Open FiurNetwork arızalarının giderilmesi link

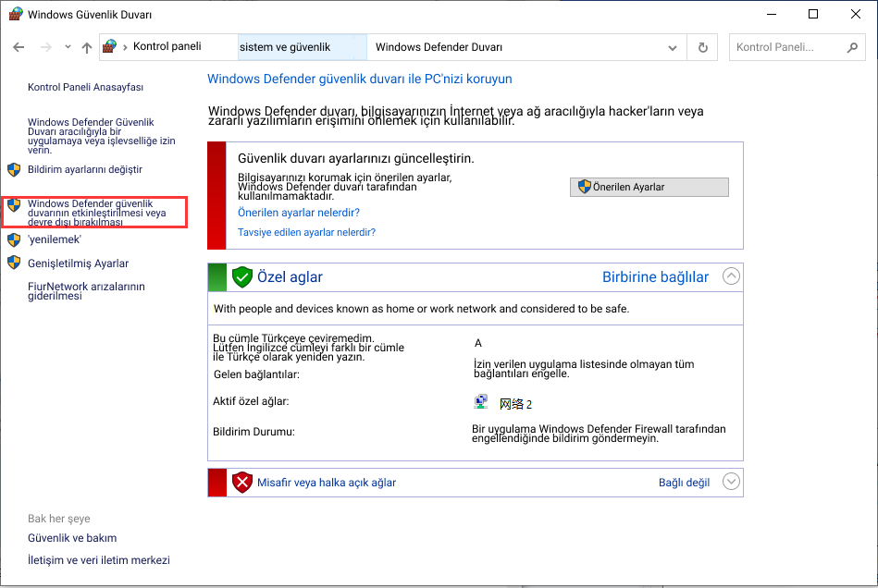pyautogui.click(x=86, y=291)
